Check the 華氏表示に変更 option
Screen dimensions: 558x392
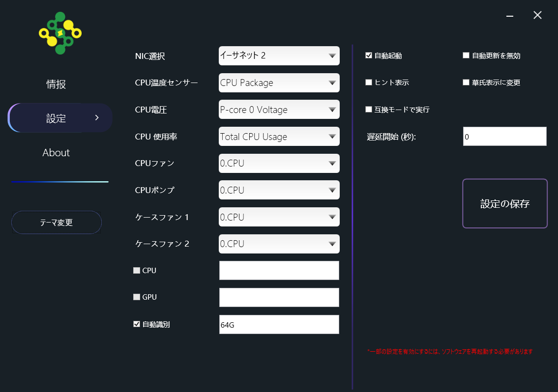point(466,83)
